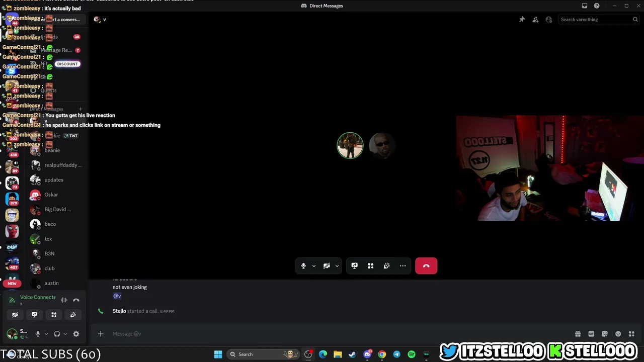Click Stello's name in the call message

point(119,311)
